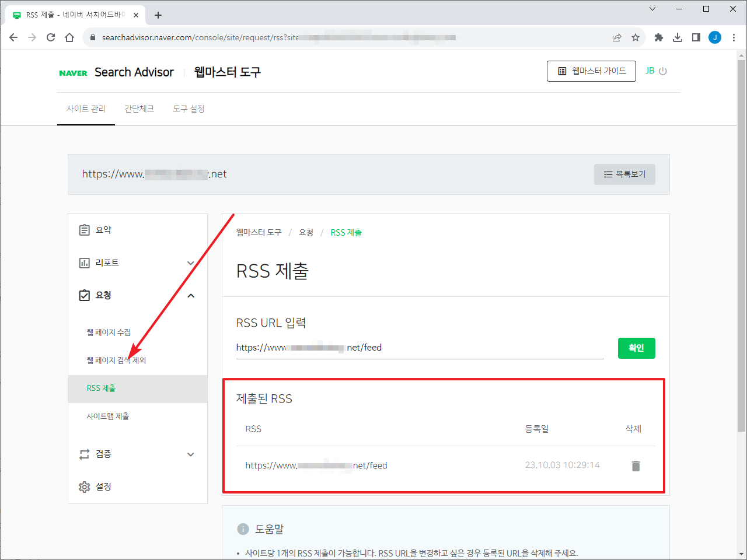The width and height of the screenshot is (747, 560).
Task: Open the browser home page icon
Action: [x=69, y=37]
